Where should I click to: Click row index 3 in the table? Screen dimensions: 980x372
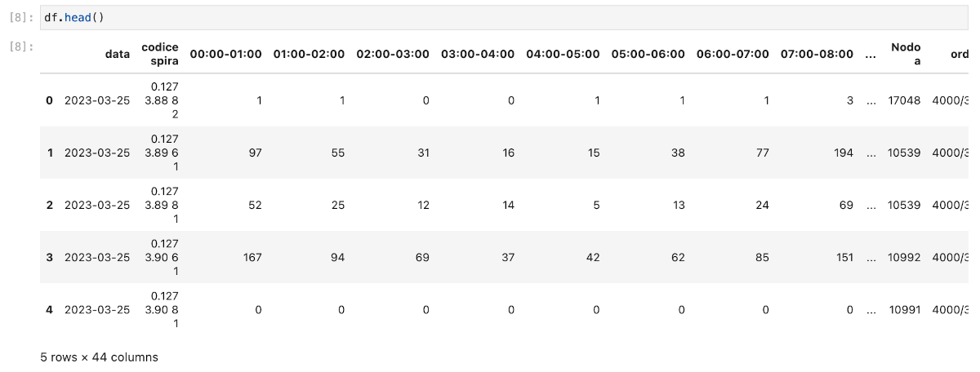(49, 257)
